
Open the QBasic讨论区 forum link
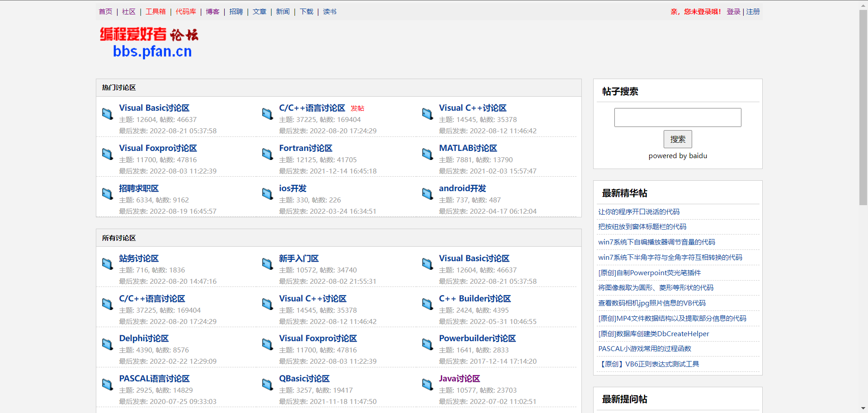click(x=304, y=379)
